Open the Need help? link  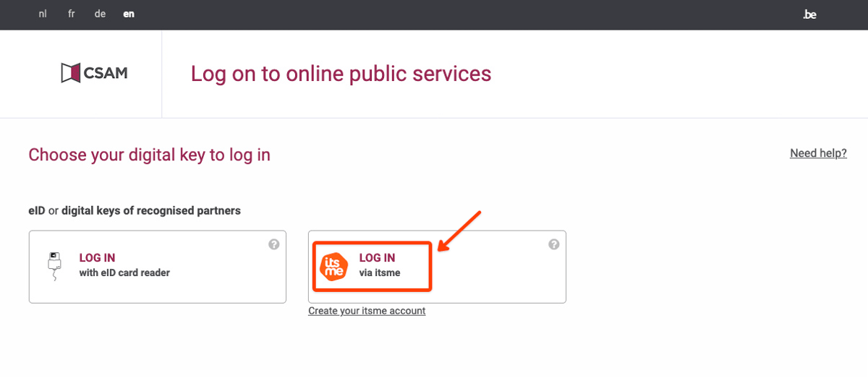click(818, 153)
